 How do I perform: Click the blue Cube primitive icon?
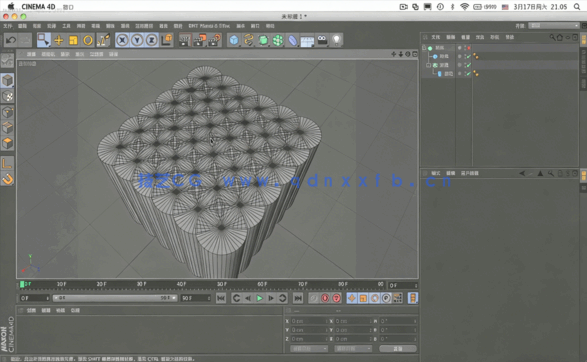[234, 40]
